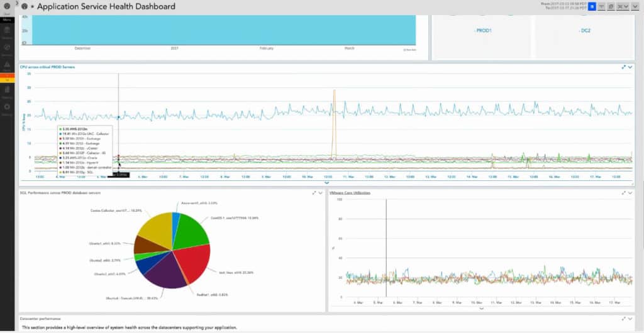Click the Azure pie chart label
Viewport: 644px width, 333px height.
click(198, 202)
